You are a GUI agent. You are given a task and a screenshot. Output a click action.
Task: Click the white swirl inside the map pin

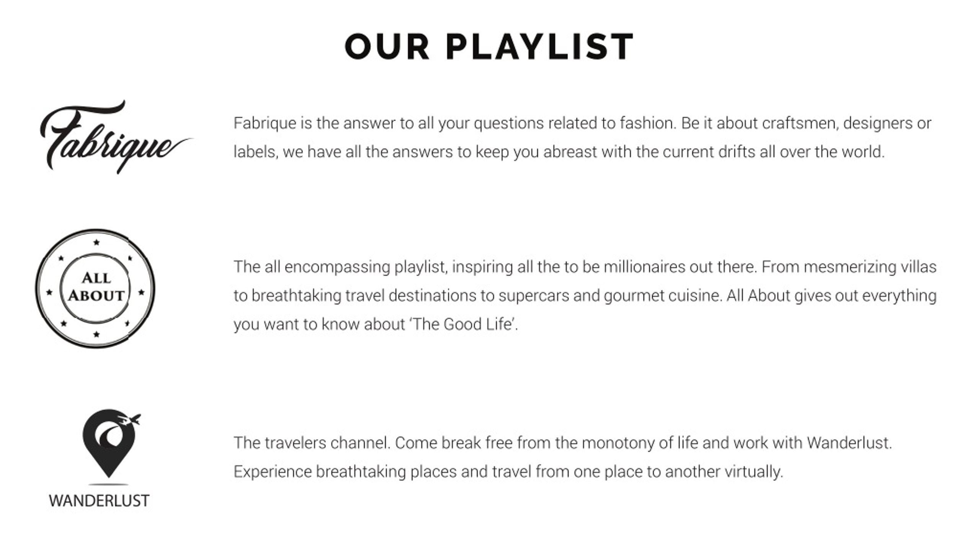point(109,436)
